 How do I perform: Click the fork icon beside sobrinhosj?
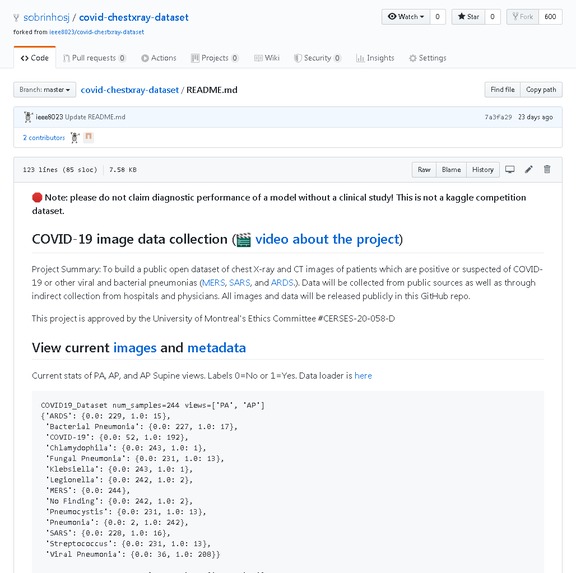click(x=16, y=18)
